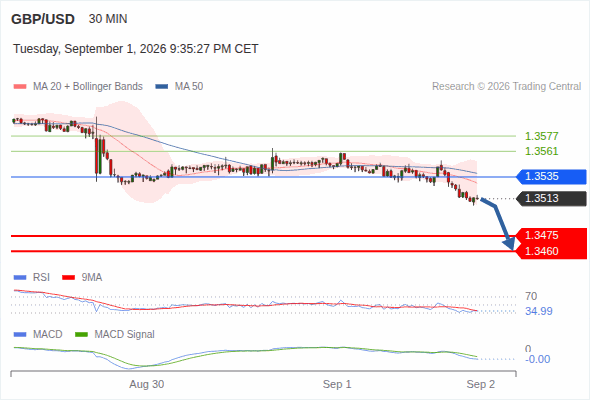
Task: Click the Sep 1 timeline label
Action: coord(337,384)
